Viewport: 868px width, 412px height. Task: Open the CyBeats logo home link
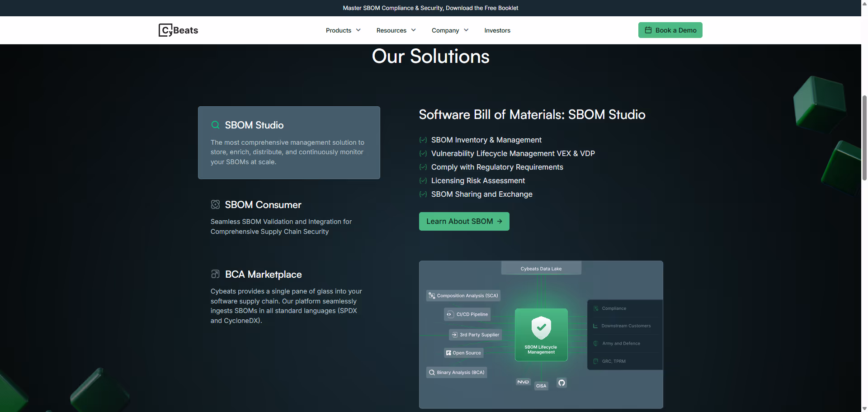pyautogui.click(x=178, y=30)
